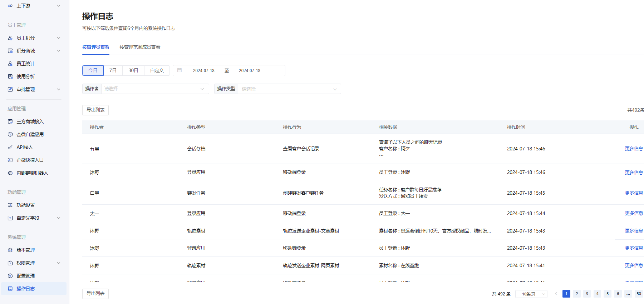Click the 查看客户会话记录 cell

(x=301, y=149)
